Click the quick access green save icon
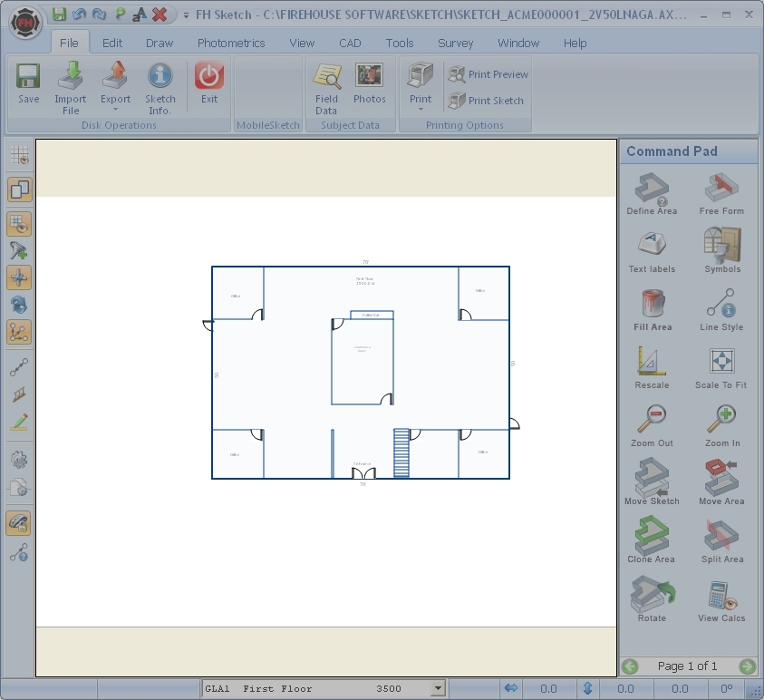Screen dimensions: 764x700 click(x=59, y=15)
